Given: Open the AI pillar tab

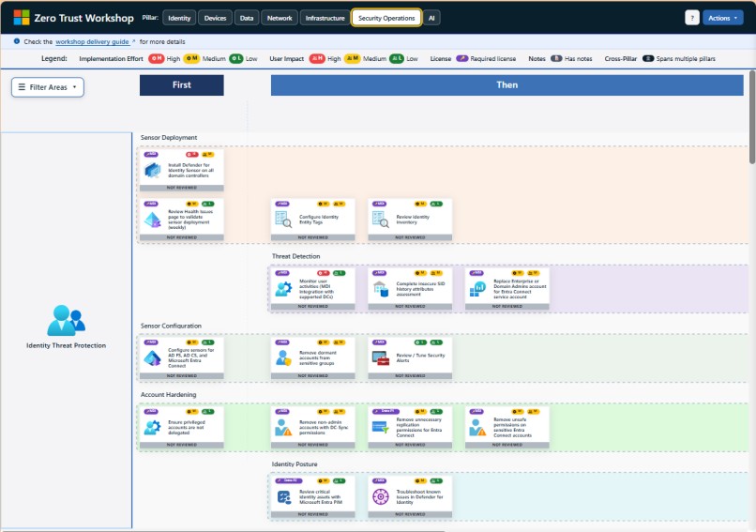Looking at the screenshot, I should [x=431, y=18].
